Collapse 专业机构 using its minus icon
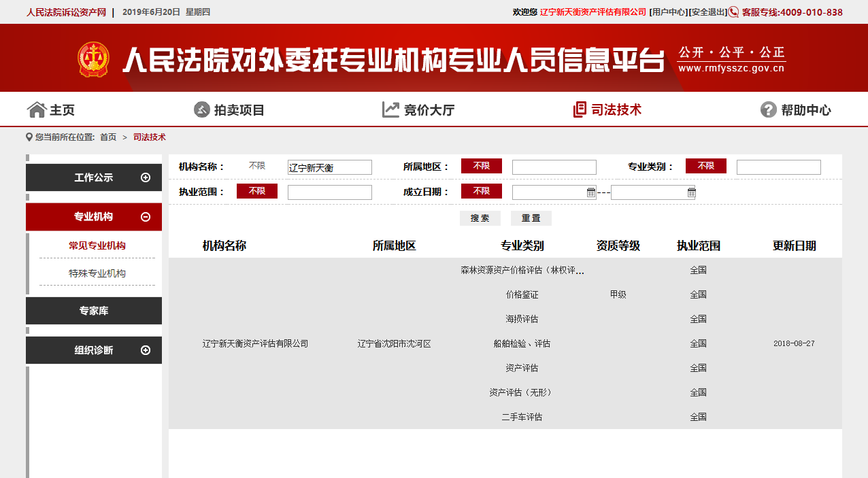868x478 pixels. tap(146, 217)
